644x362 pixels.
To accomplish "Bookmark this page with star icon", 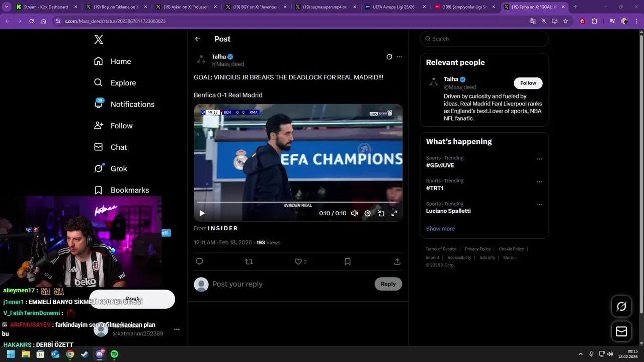I will tap(566, 21).
